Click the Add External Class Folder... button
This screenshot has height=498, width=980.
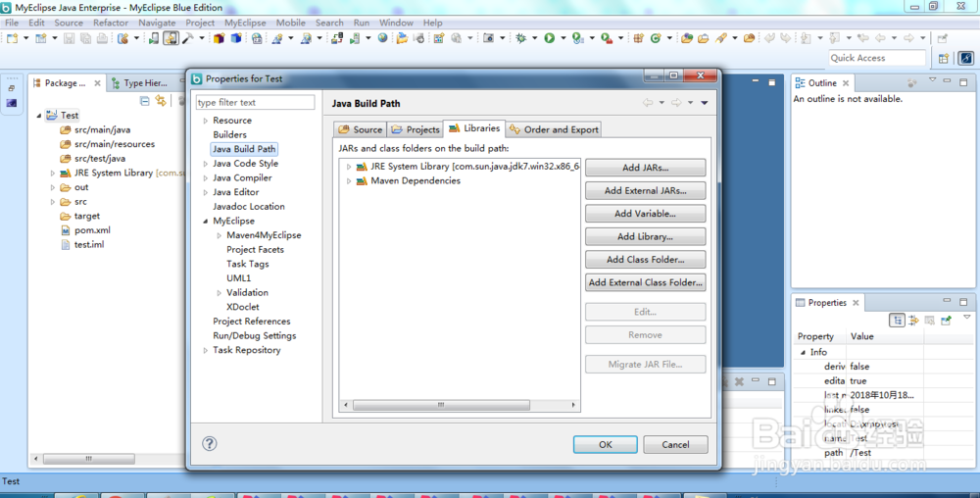(x=646, y=282)
